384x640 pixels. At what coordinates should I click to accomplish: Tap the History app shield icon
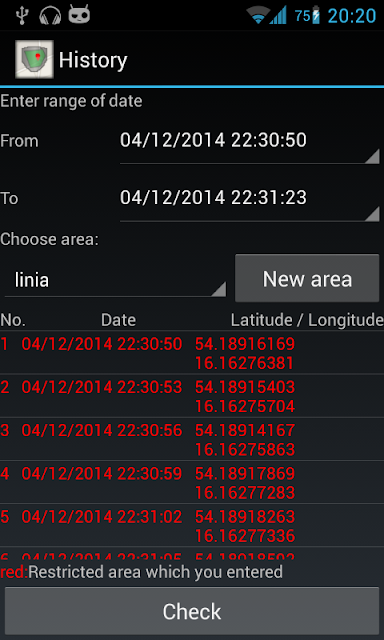(34, 59)
